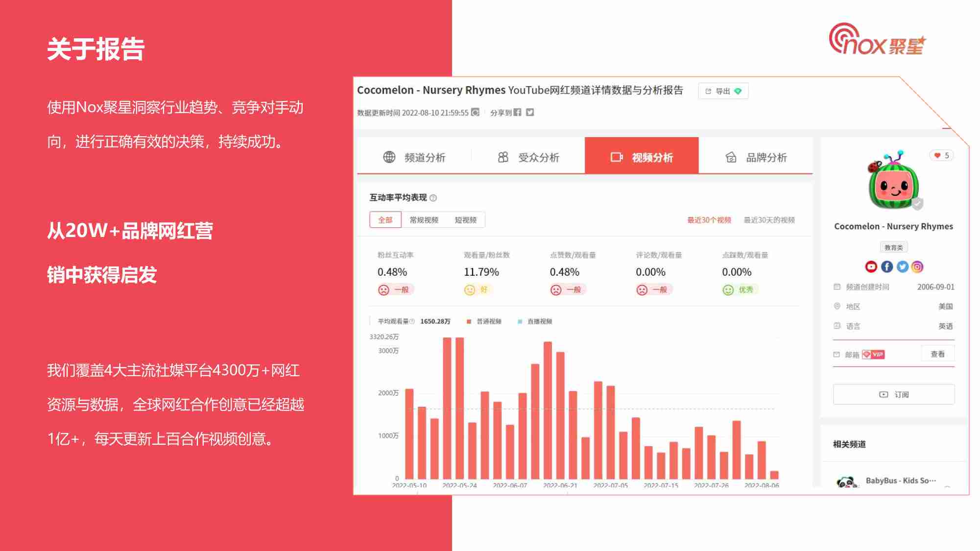Click the 评论数/观看量 一般 rating icon
980x551 pixels.
click(642, 290)
